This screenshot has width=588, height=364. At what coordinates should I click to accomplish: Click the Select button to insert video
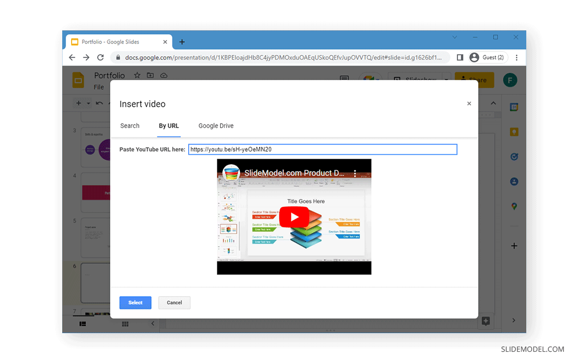point(135,302)
